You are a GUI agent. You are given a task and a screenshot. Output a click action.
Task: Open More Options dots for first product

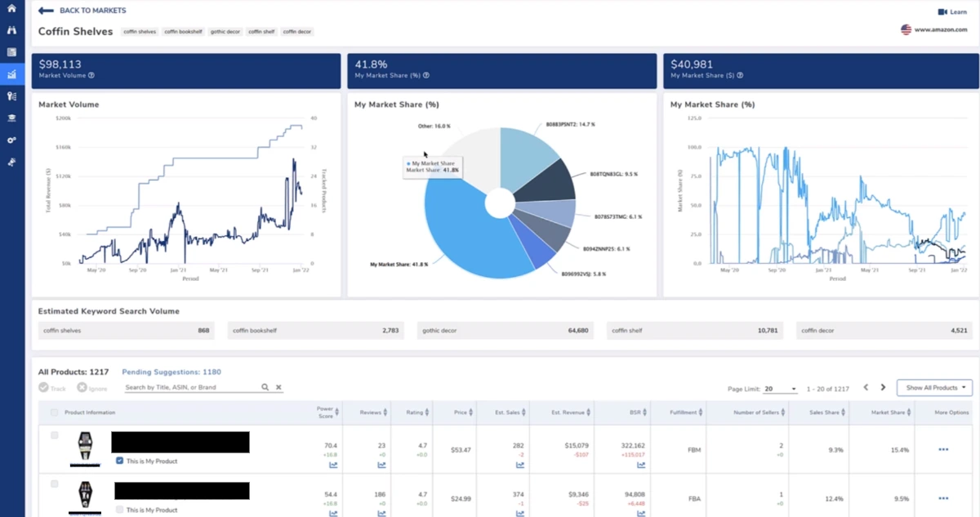tap(943, 449)
